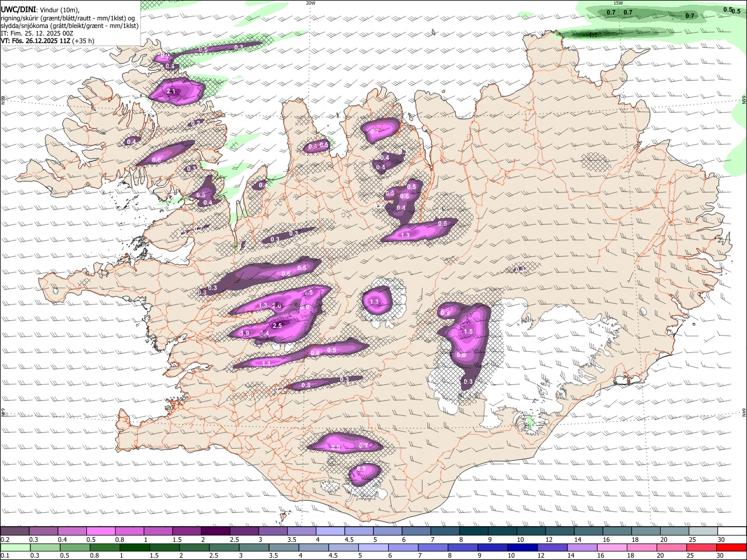Click the '(+35 h)' forecast offset text

click(83, 41)
